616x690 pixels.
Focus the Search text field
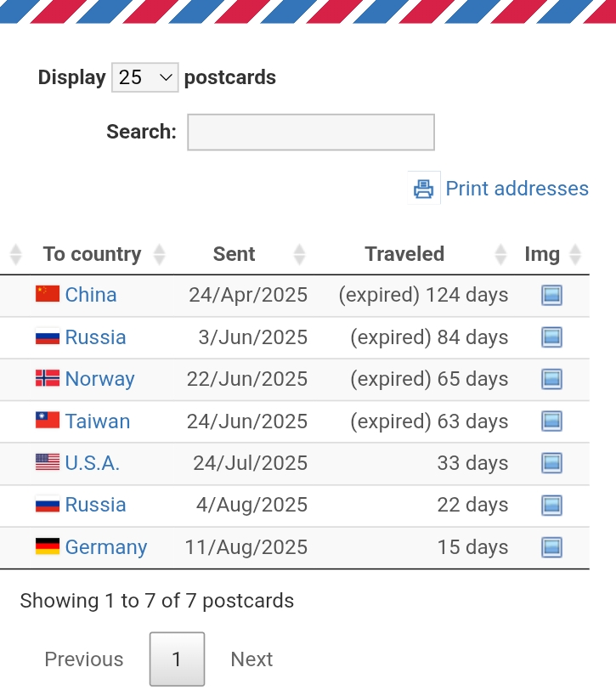tap(310, 133)
